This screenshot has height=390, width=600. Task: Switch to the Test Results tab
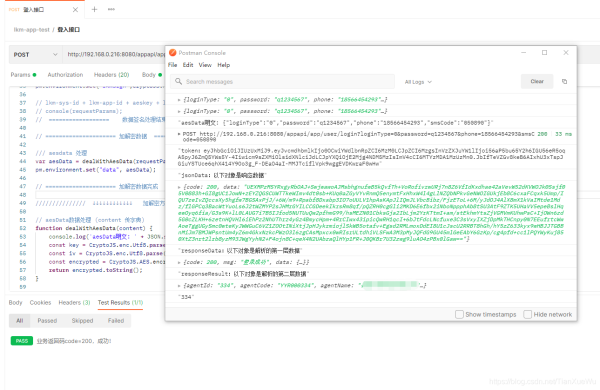120,302
